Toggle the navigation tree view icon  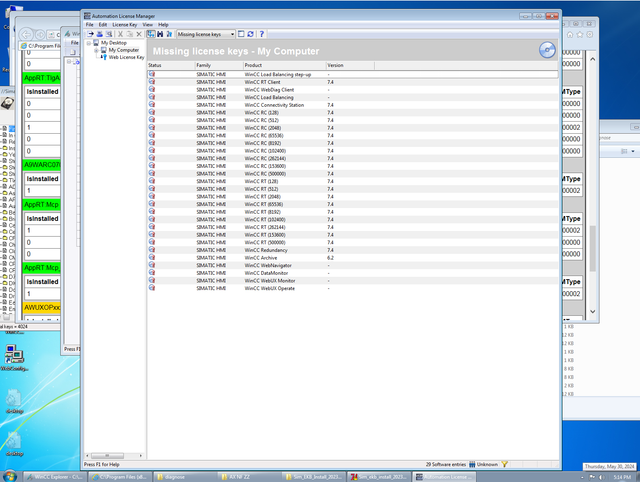[x=151, y=34]
